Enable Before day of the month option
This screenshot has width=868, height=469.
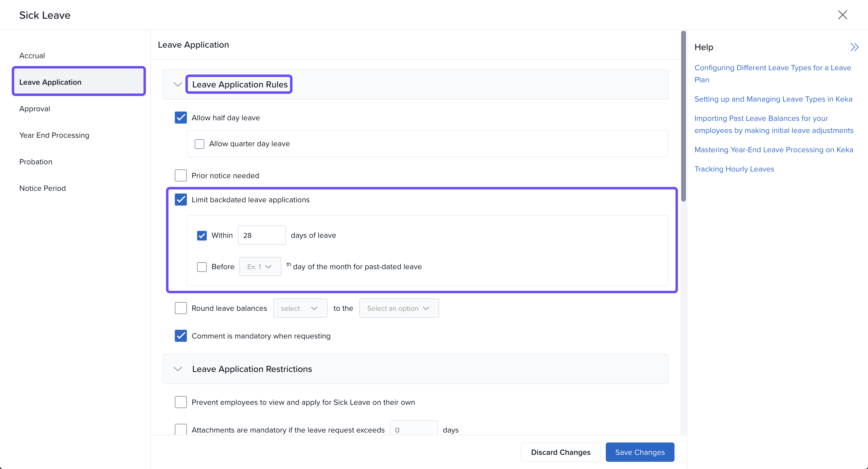tap(202, 266)
